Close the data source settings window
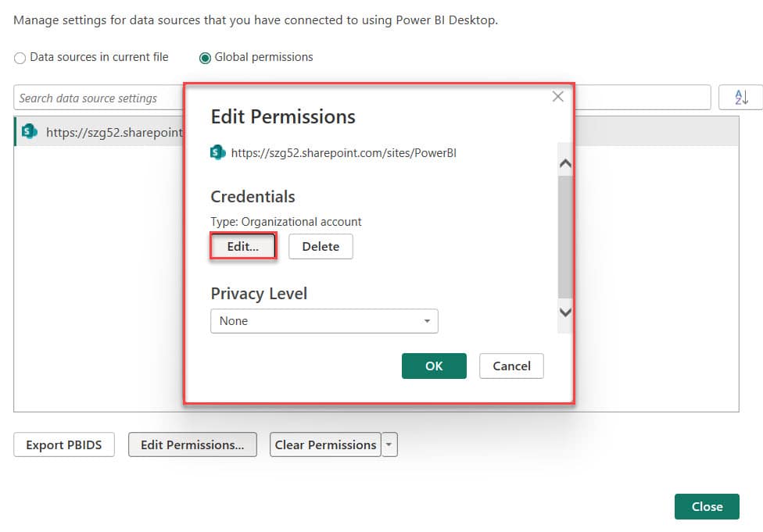Image resolution: width=763 pixels, height=532 pixels. [707, 506]
